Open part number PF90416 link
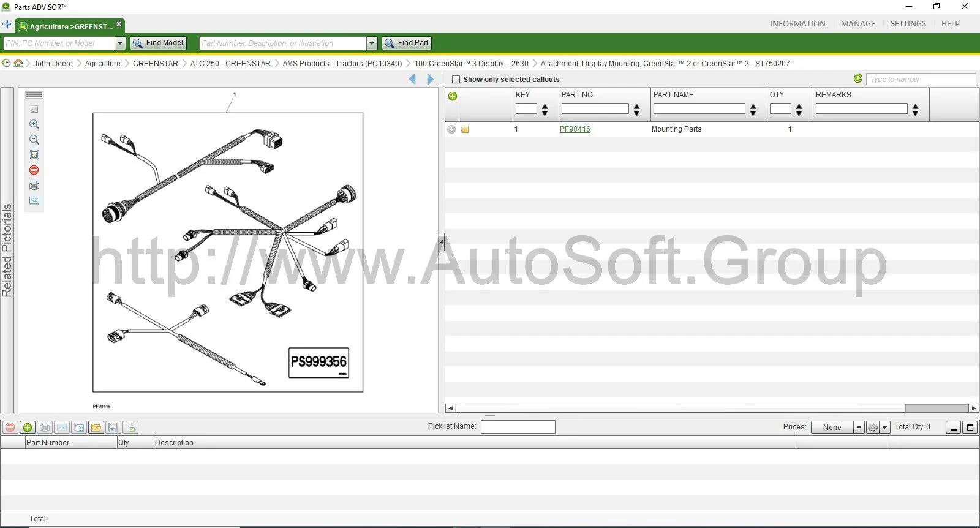The height and width of the screenshot is (528, 980). pyautogui.click(x=575, y=129)
